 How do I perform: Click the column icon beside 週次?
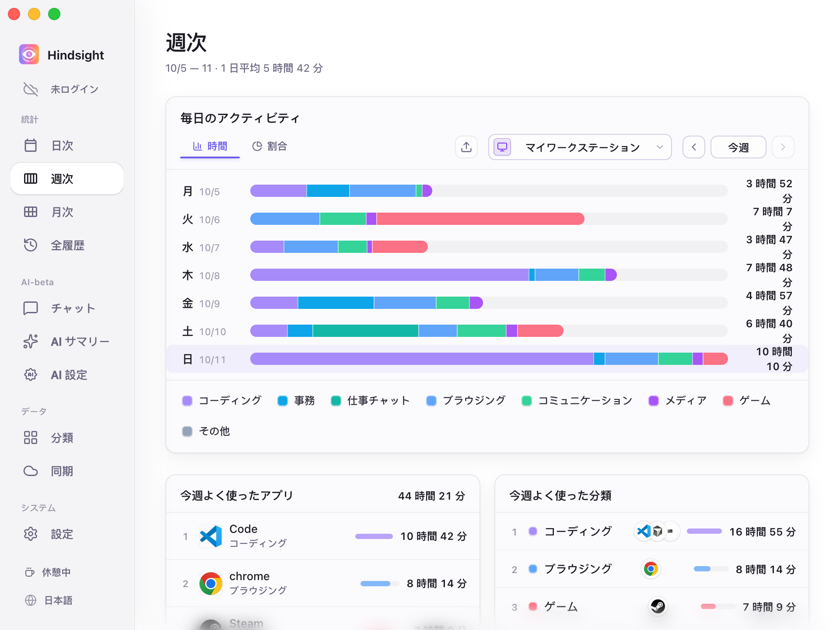31,178
